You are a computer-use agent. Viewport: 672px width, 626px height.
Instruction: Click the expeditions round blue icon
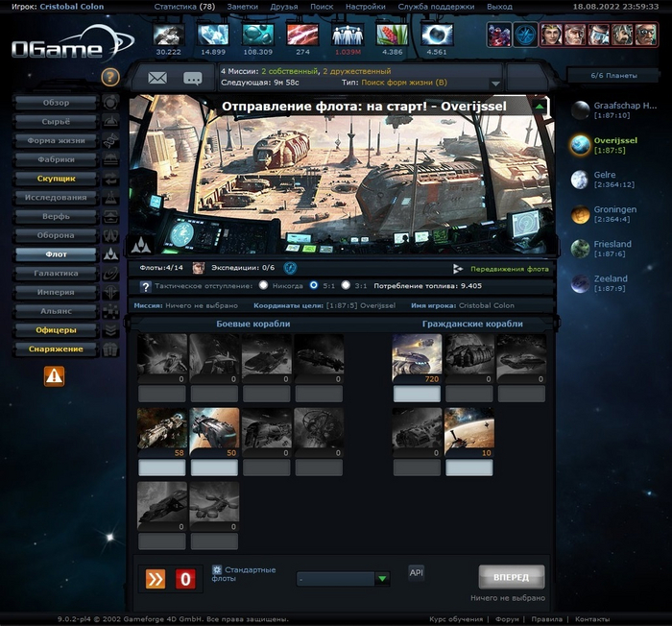[290, 268]
